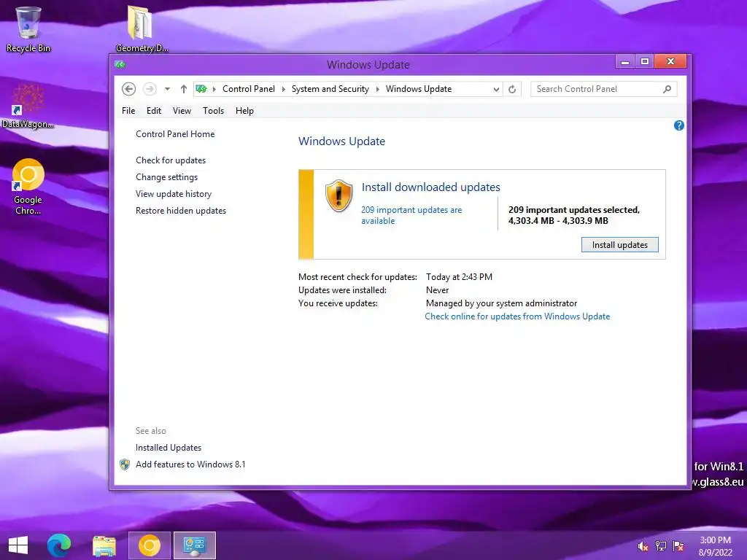
Task: Open Installed Updates link
Action: point(169,448)
